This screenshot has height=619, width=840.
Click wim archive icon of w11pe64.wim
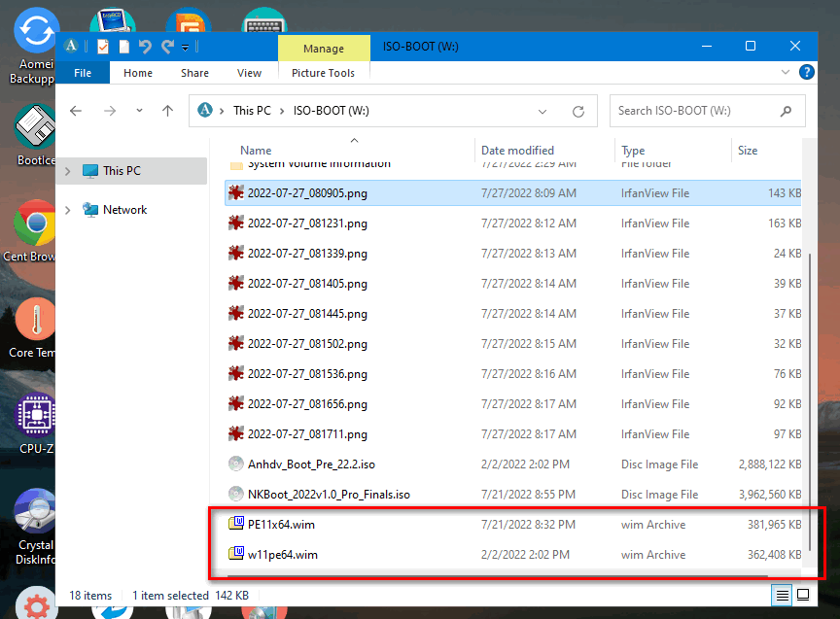(236, 553)
